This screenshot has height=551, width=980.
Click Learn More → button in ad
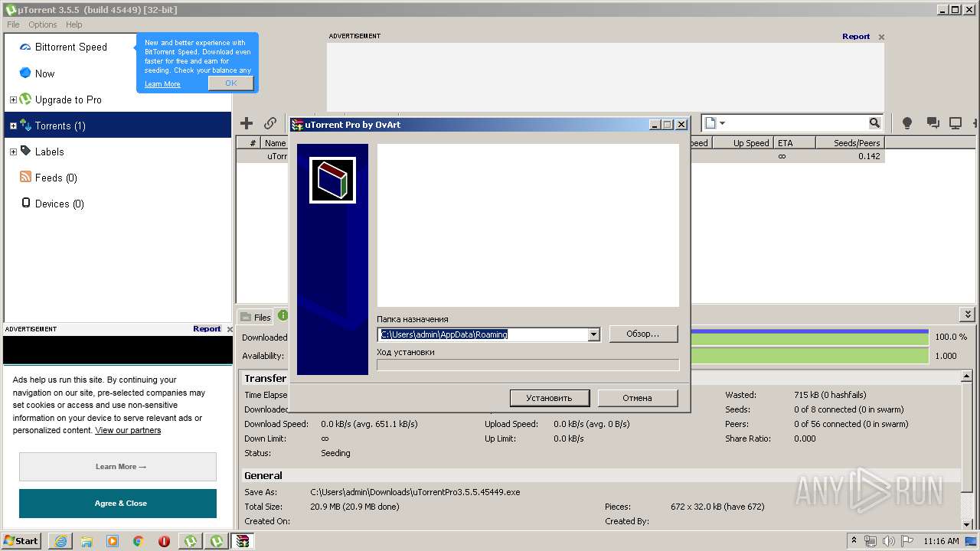coord(118,467)
